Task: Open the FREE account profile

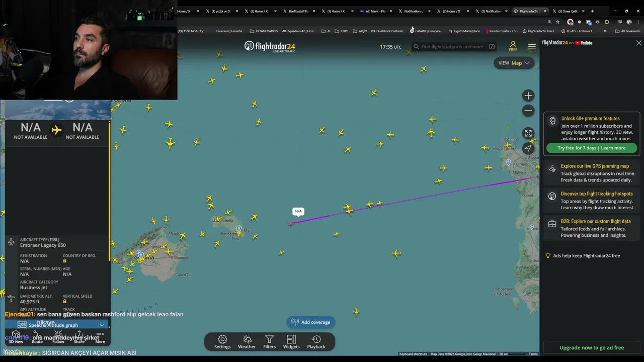Action: (513, 46)
